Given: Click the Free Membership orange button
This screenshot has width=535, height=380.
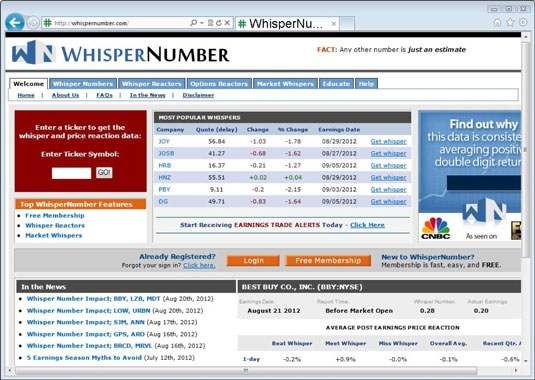Looking at the screenshot, I should tap(328, 261).
